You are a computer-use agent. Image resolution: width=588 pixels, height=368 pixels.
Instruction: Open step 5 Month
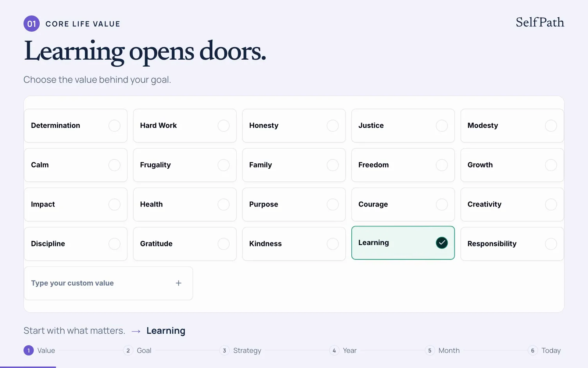tap(442, 350)
